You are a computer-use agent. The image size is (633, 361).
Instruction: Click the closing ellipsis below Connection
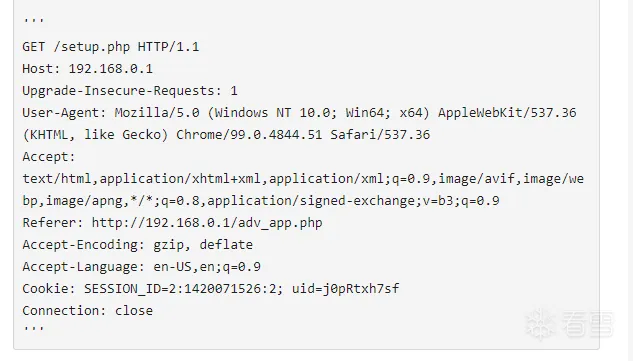pos(34,327)
